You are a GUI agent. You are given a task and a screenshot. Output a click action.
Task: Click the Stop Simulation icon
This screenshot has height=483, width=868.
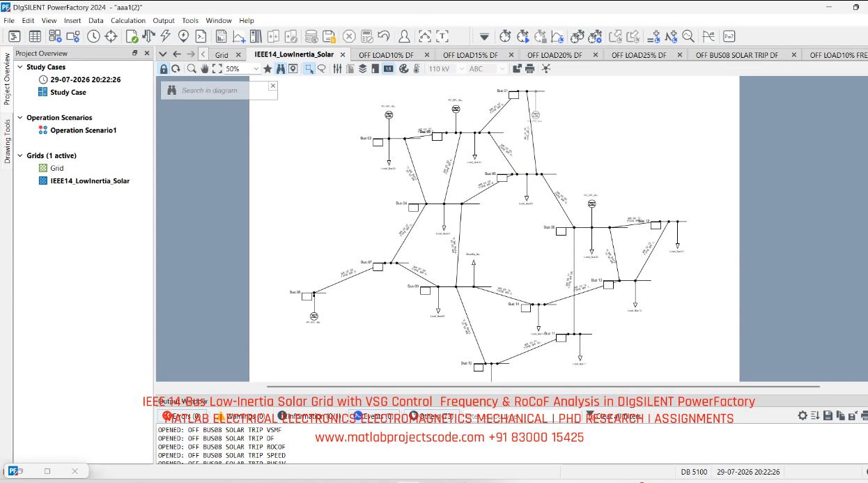tap(540, 36)
